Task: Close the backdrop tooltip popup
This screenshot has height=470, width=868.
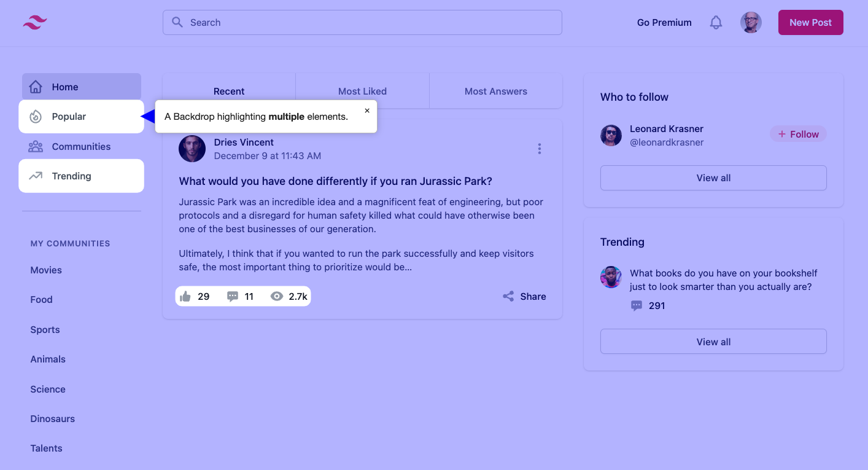Action: click(x=367, y=111)
